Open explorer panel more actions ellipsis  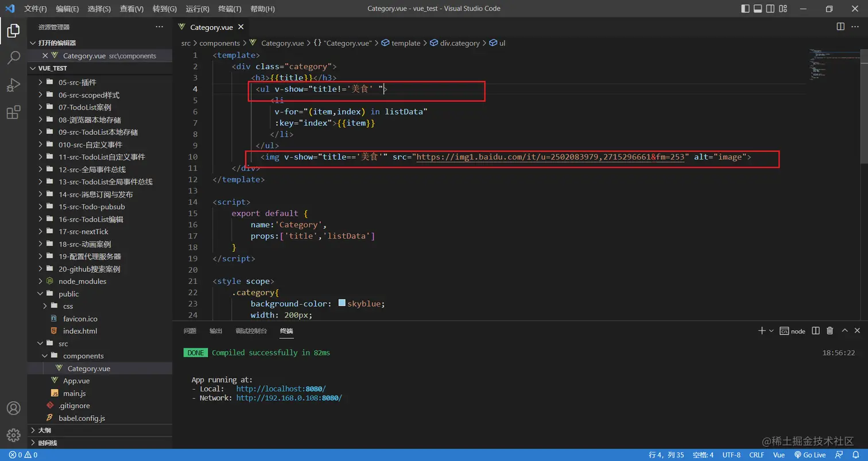click(x=159, y=27)
